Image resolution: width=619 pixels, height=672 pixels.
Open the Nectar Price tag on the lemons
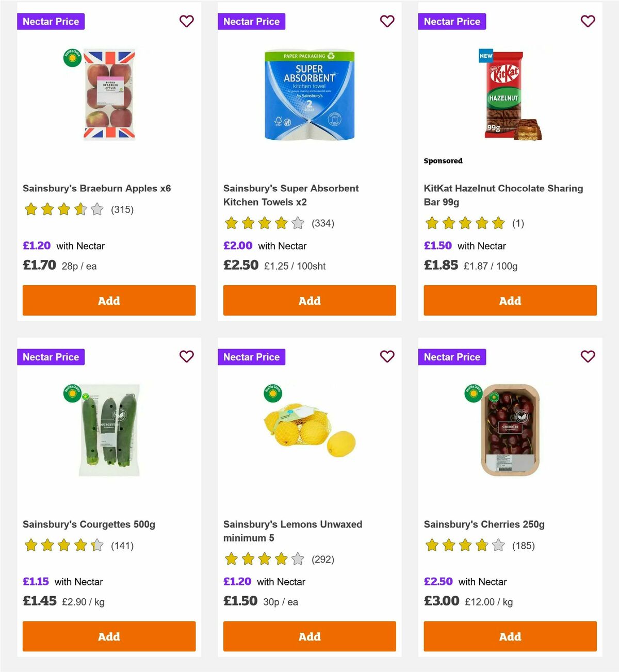251,356
